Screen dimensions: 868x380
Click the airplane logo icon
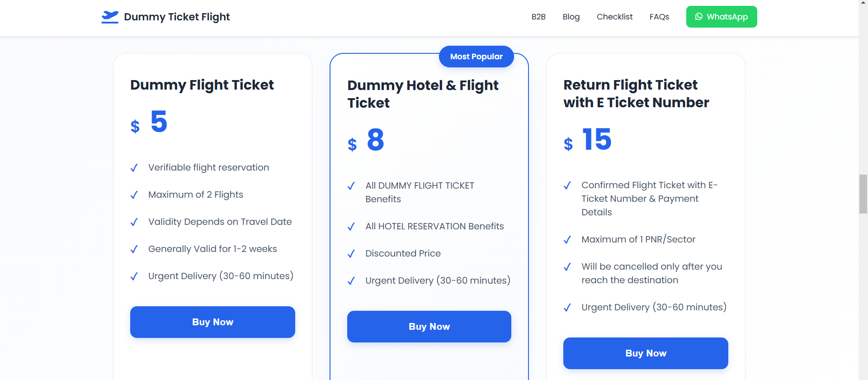click(110, 17)
